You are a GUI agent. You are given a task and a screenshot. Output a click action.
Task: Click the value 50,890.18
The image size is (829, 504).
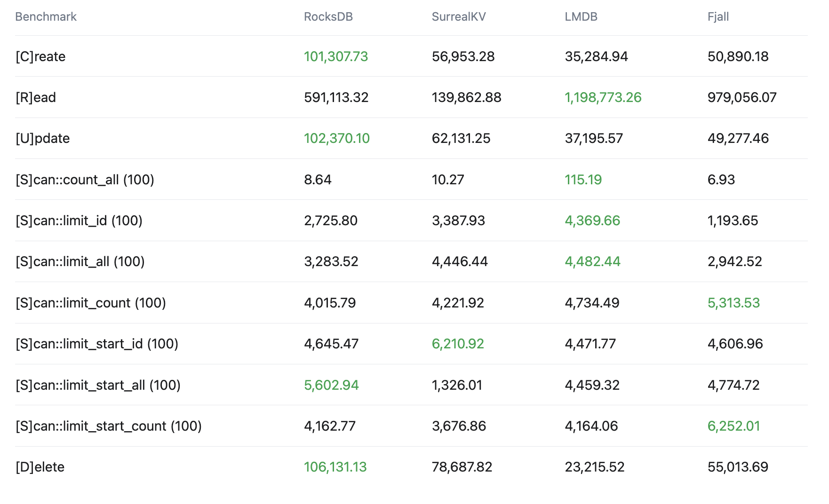tap(738, 56)
